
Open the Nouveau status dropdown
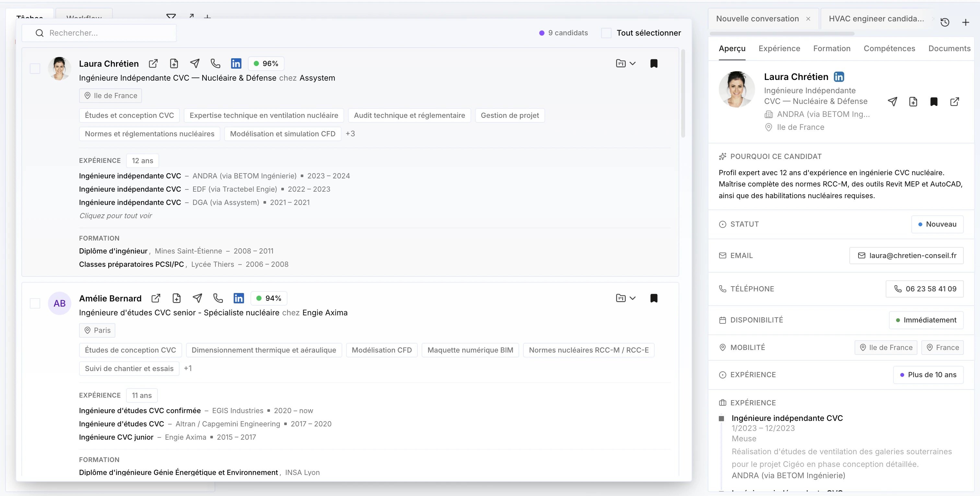click(937, 224)
